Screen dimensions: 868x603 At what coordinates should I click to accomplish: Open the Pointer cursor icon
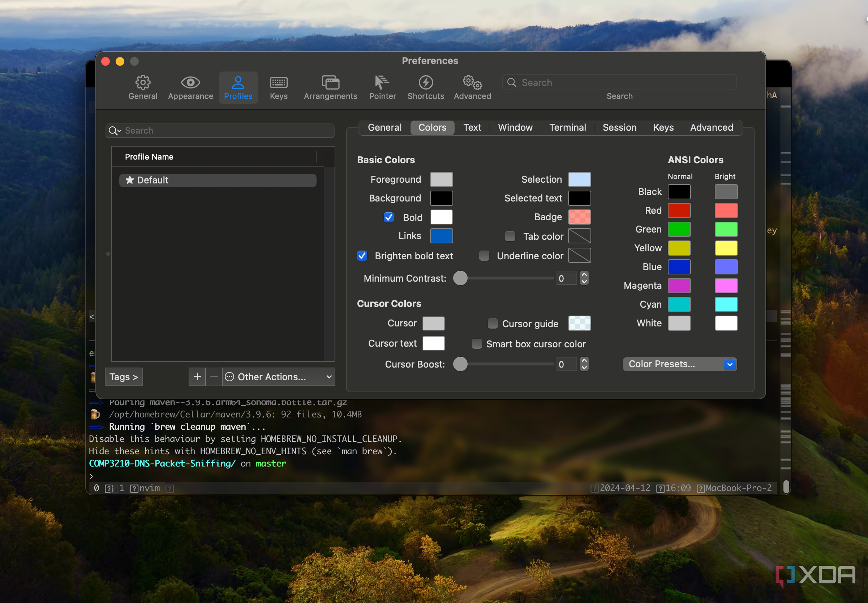pos(382,82)
